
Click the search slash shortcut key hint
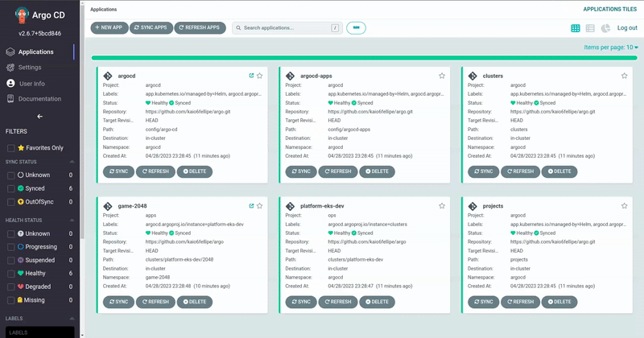pos(335,28)
